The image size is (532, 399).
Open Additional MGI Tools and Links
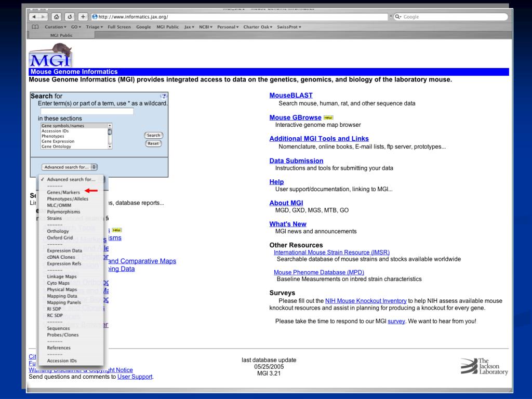click(319, 138)
